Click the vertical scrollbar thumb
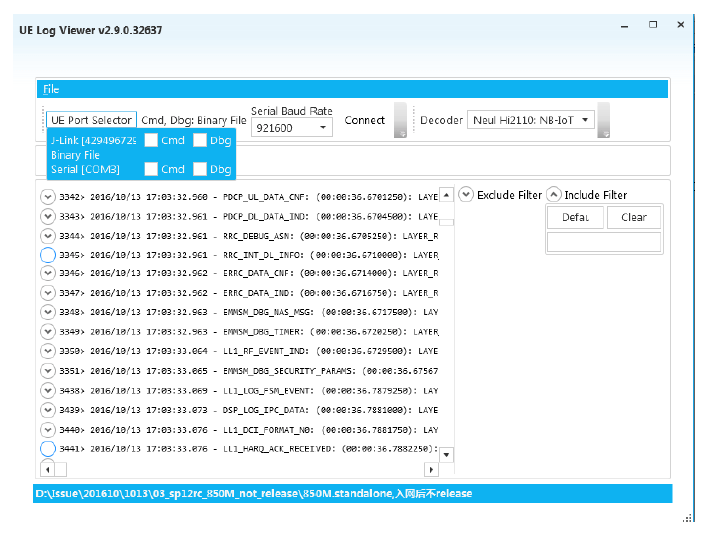The width and height of the screenshot is (707, 534). pos(446,222)
